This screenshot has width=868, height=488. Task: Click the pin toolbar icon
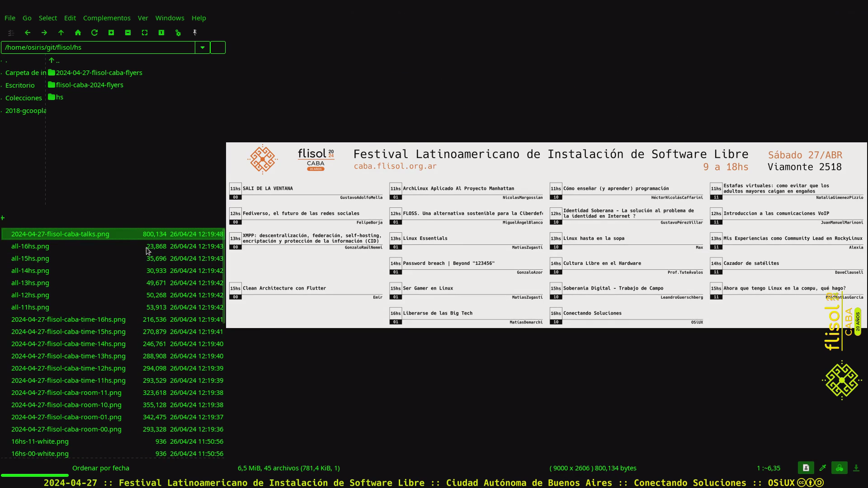[x=195, y=33]
